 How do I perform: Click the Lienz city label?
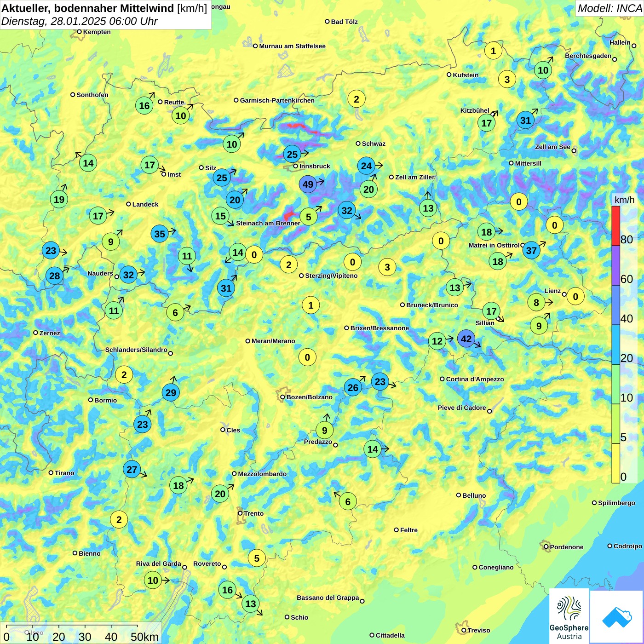pos(552,291)
